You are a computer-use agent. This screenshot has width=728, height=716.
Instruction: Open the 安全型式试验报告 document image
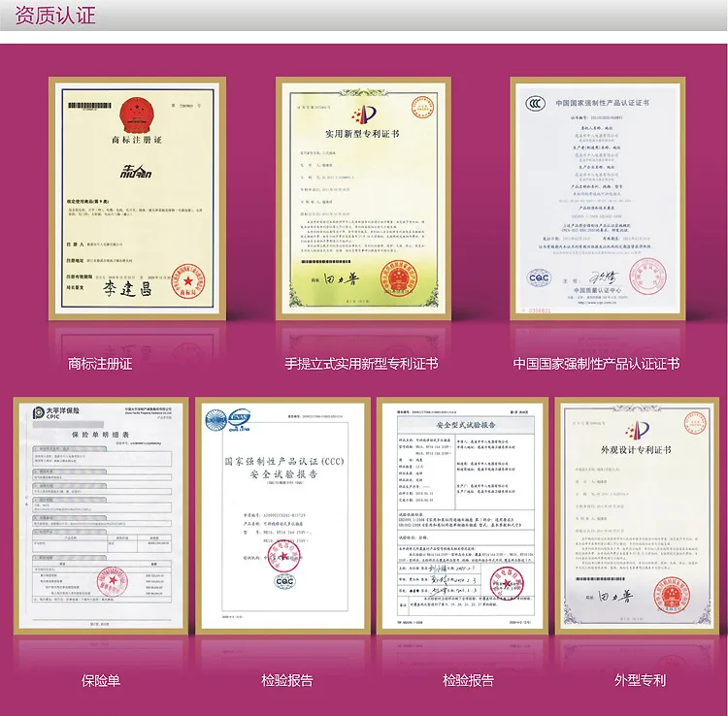point(462,515)
